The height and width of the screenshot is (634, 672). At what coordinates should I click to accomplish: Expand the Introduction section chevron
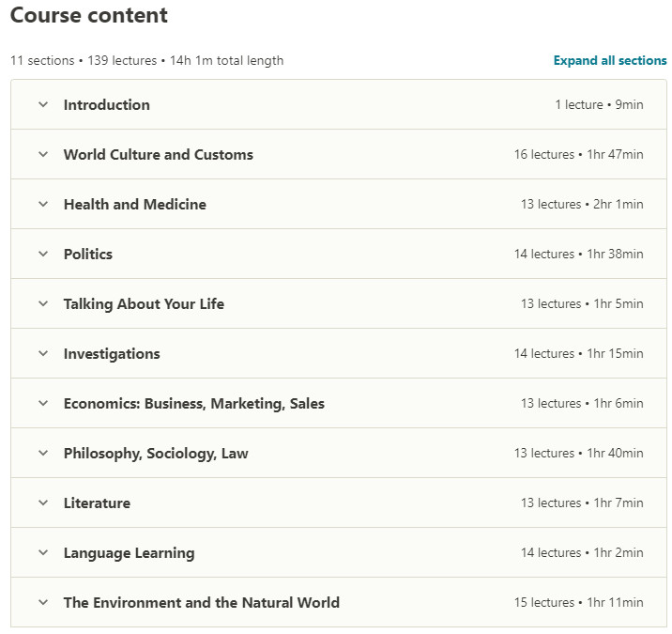(42, 105)
